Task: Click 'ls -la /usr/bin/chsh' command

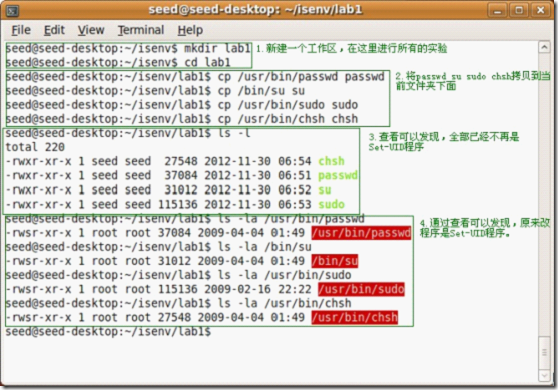Action: (284, 303)
